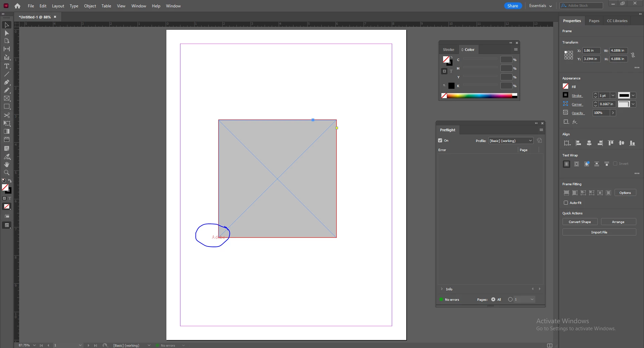Open the Layout menu
Image resolution: width=644 pixels, height=348 pixels.
pos(58,6)
